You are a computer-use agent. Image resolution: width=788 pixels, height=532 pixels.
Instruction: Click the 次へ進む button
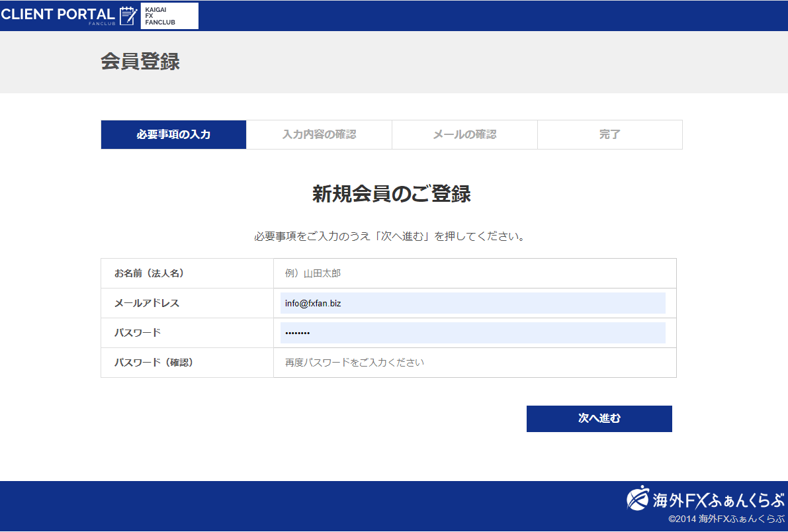(599, 419)
